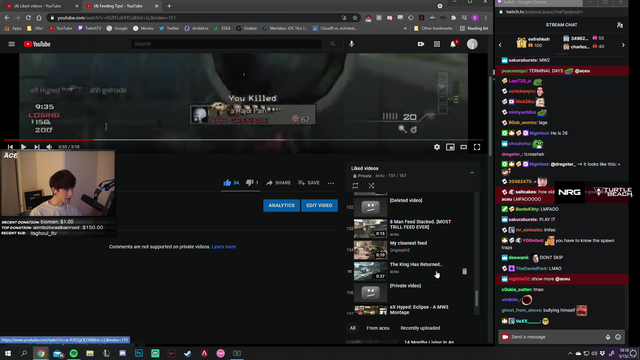Image resolution: width=640 pixels, height=360 pixels.
Task: Dislike the video with thumbs down
Action: [252, 183]
